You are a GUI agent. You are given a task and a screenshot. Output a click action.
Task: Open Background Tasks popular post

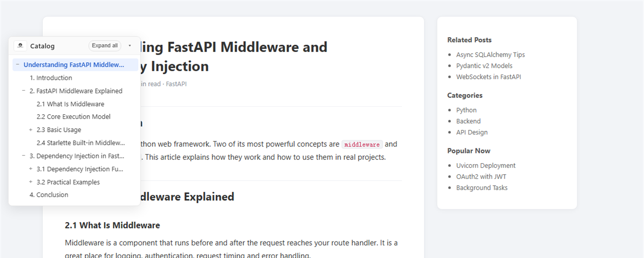click(x=482, y=188)
